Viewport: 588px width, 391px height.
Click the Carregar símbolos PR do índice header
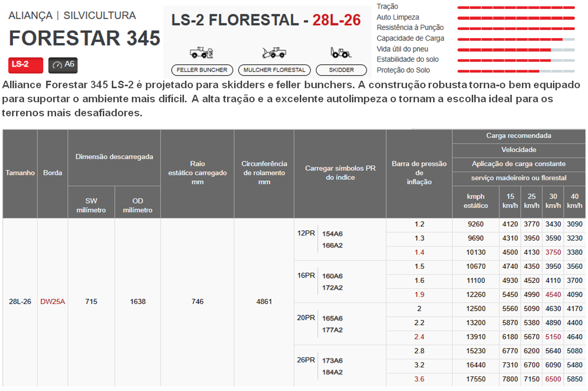(x=340, y=173)
